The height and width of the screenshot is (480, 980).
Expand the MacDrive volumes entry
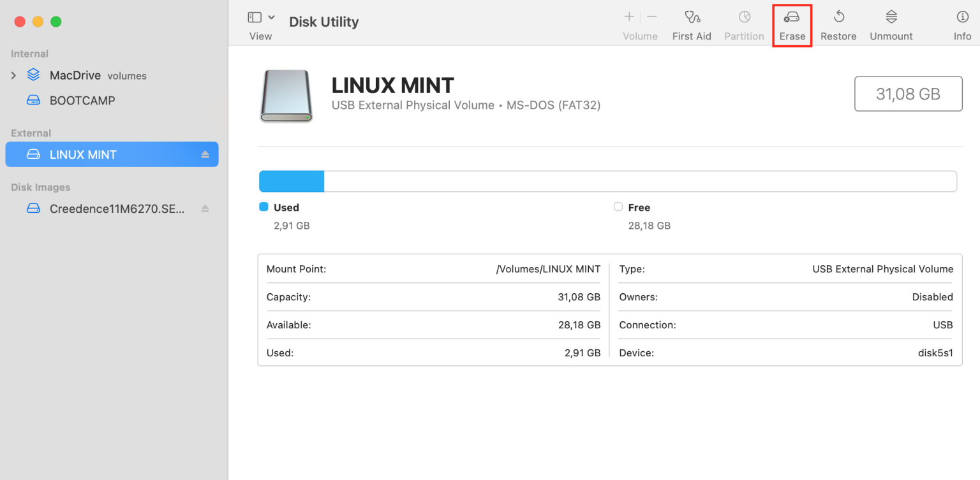[13, 75]
